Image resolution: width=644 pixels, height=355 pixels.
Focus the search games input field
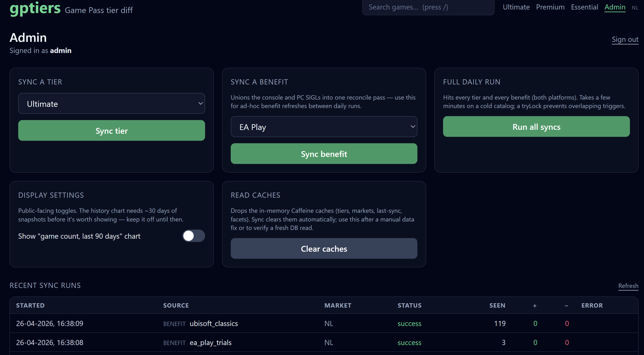(428, 7)
